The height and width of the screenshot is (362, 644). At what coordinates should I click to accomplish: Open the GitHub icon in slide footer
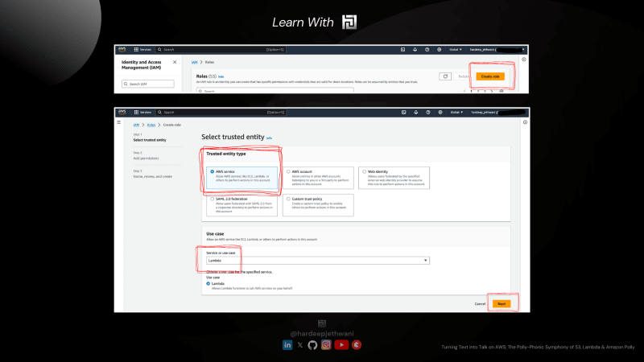(312, 345)
